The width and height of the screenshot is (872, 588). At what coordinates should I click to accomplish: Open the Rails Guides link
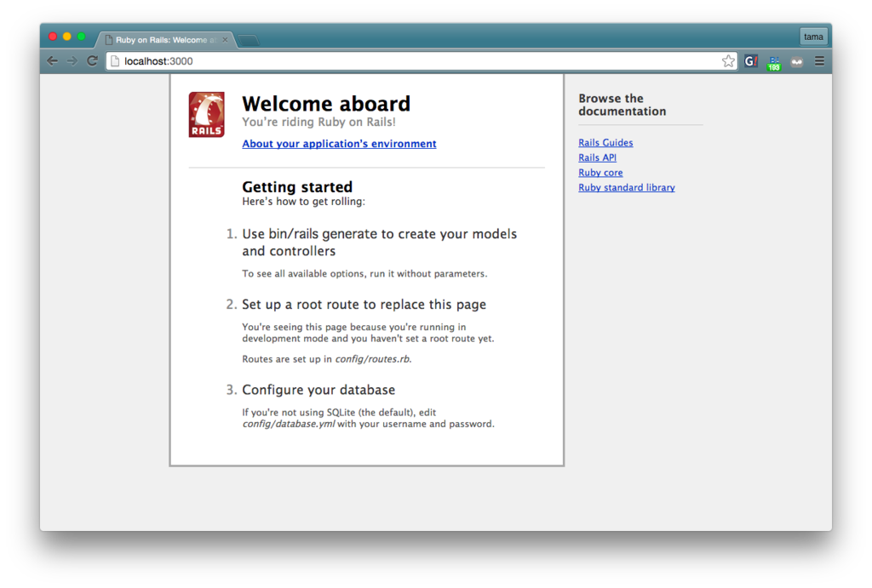[605, 143]
